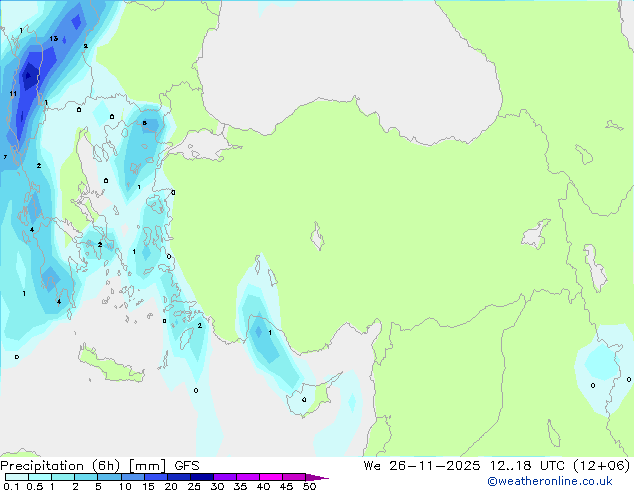The height and width of the screenshot is (490, 634).
Task: Select the 'We 26-11-2025 12..18 UTC (12+06)' timestamp
Action: 497,466
